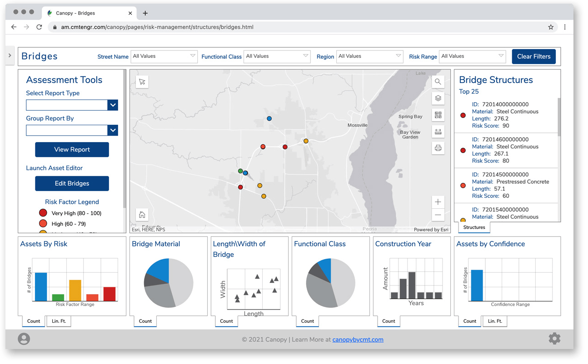Select bridge ID 72014500000000 in list

click(x=506, y=186)
